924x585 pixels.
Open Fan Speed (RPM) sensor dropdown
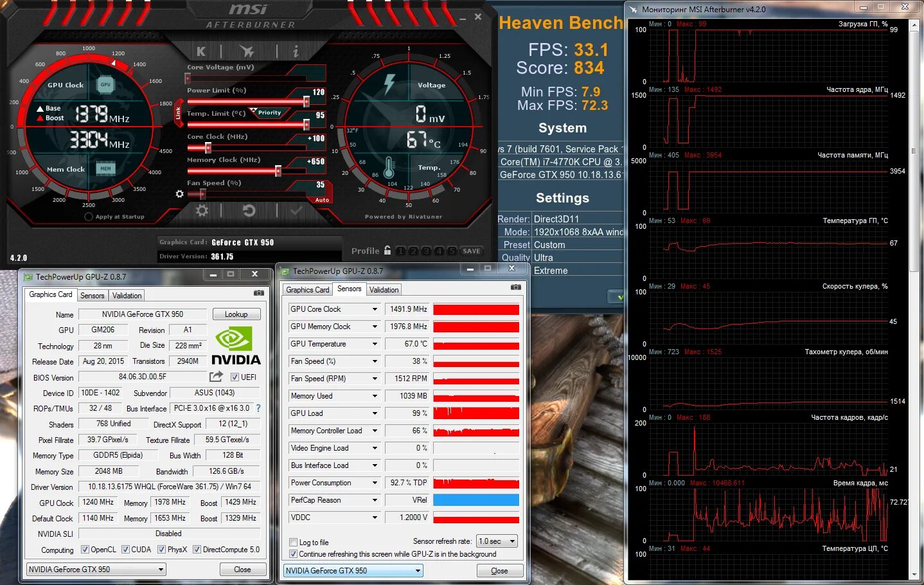click(x=375, y=379)
